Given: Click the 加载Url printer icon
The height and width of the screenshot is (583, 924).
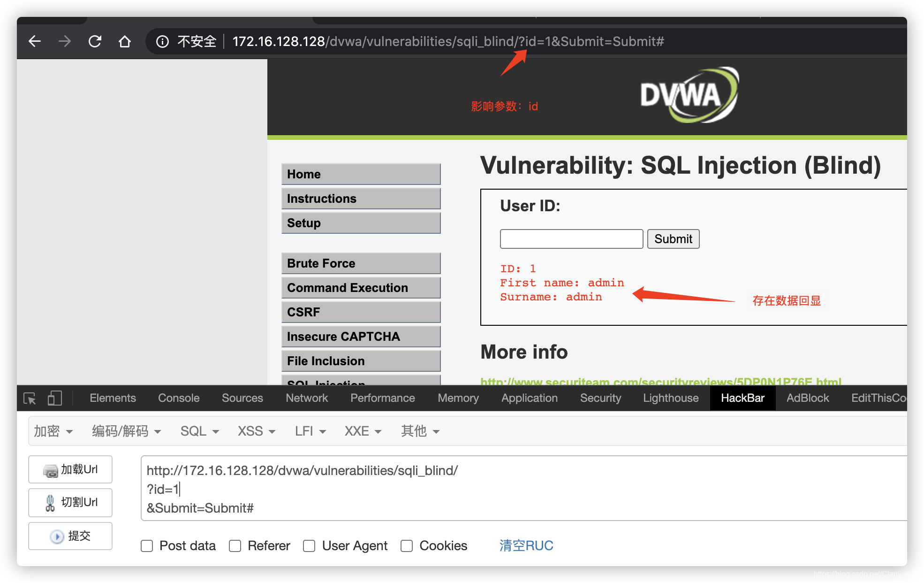Looking at the screenshot, I should pos(50,470).
